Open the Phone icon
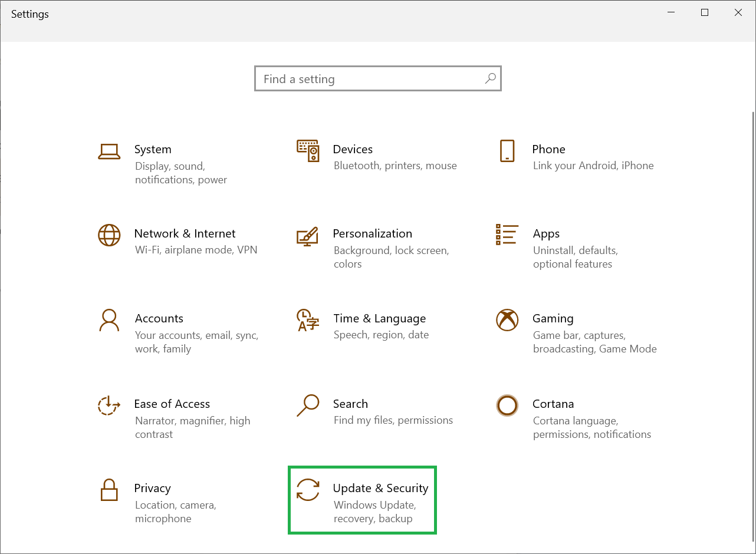The image size is (756, 554). [507, 151]
